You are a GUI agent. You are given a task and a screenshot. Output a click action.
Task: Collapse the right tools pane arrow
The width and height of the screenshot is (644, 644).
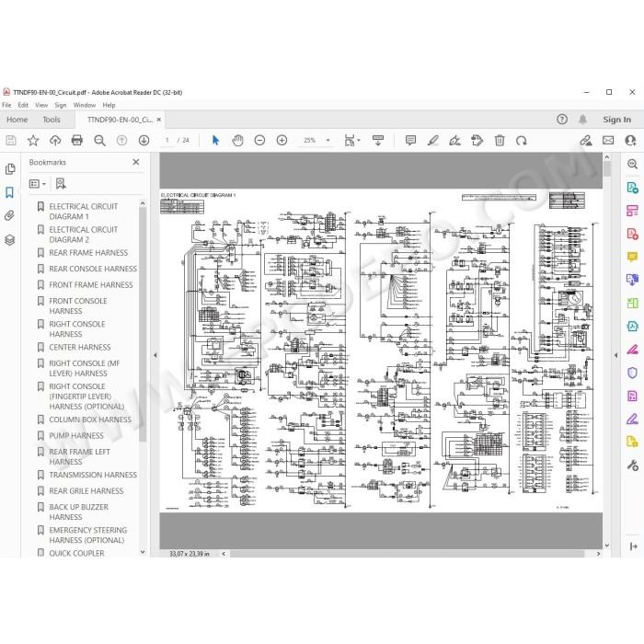pyautogui.click(x=615, y=355)
